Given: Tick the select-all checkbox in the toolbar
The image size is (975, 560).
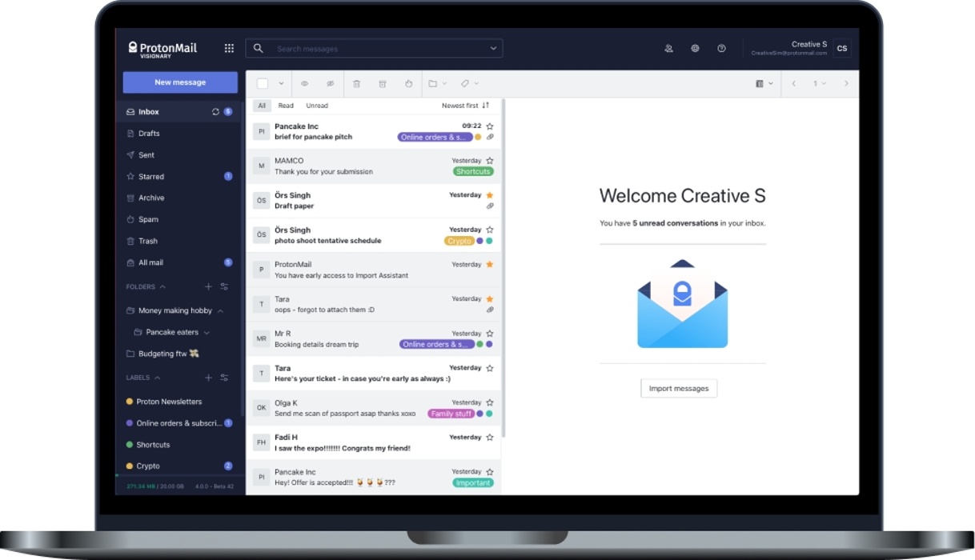Looking at the screenshot, I should [263, 83].
